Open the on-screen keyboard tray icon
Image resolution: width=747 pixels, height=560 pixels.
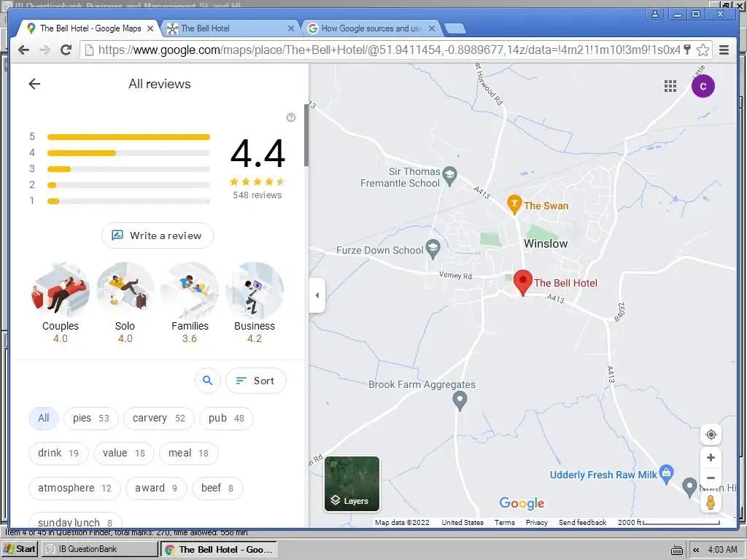point(676,550)
